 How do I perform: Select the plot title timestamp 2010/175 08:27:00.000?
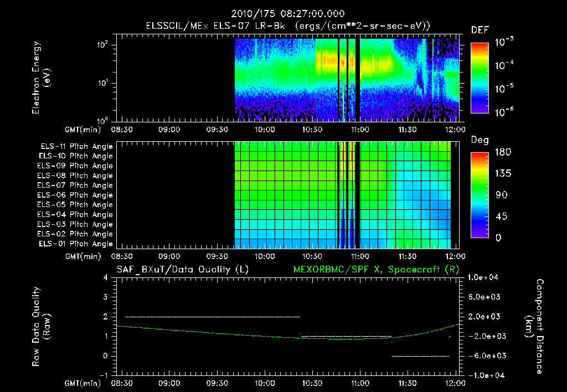click(x=288, y=14)
